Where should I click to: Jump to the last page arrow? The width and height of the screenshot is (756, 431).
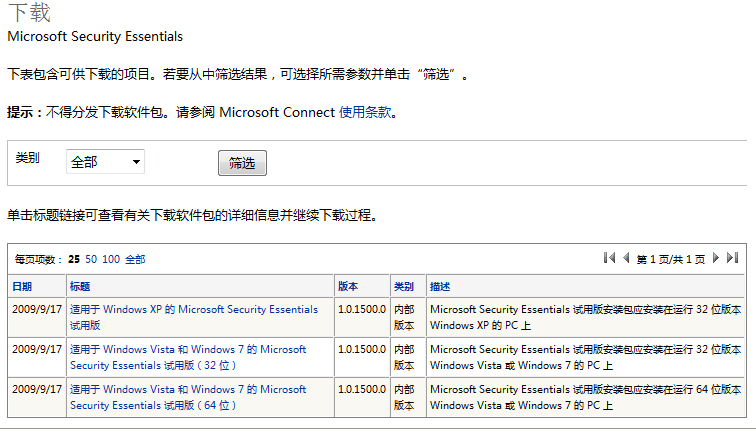point(732,258)
